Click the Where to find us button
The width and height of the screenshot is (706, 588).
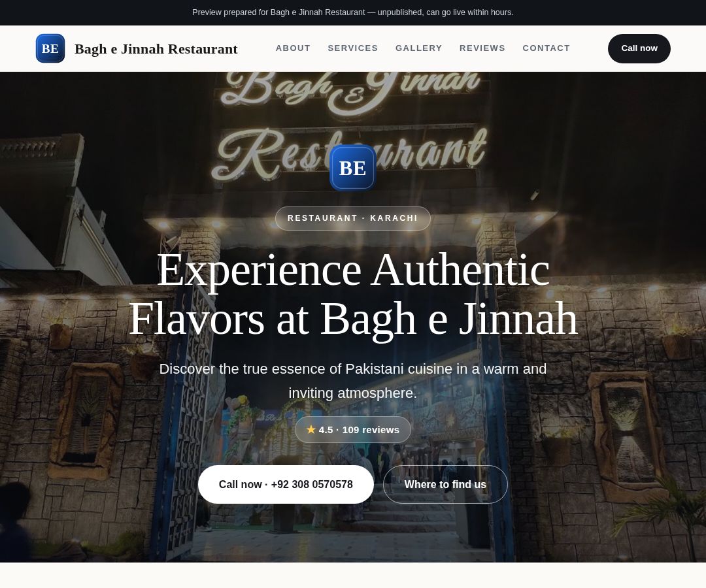[445, 485]
